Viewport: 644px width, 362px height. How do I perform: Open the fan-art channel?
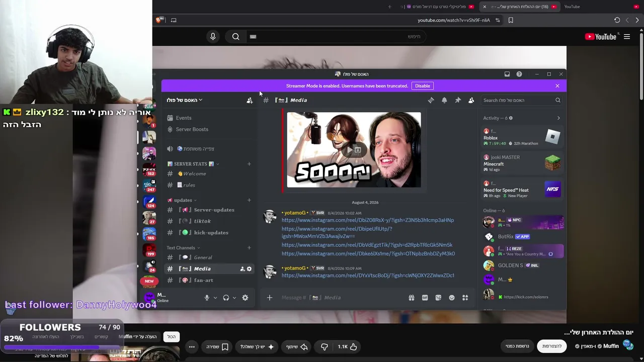[x=209, y=280]
